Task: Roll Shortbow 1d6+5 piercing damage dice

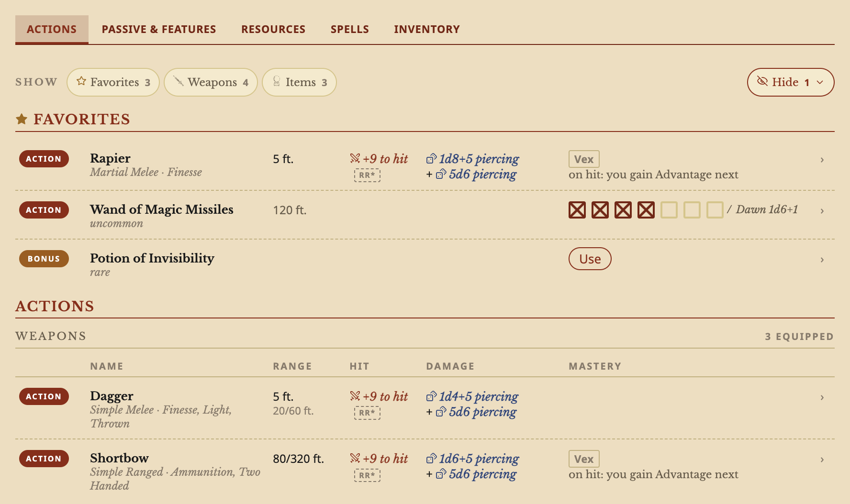Action: point(473,459)
